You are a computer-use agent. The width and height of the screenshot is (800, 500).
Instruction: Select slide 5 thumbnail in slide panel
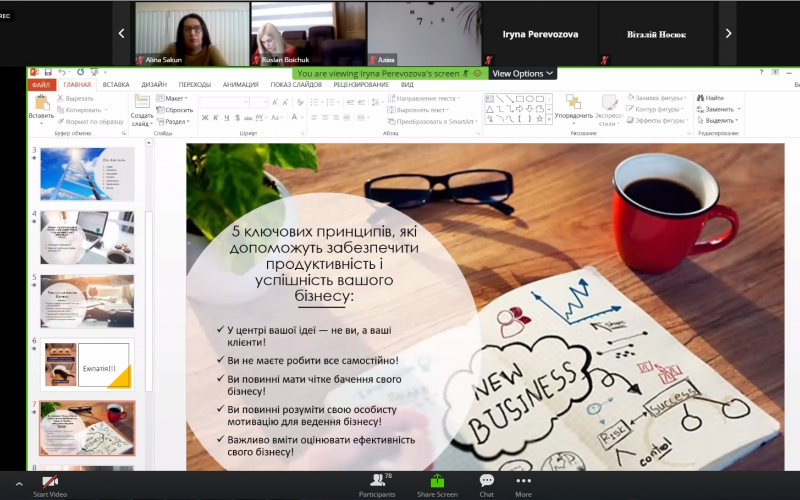(87, 301)
